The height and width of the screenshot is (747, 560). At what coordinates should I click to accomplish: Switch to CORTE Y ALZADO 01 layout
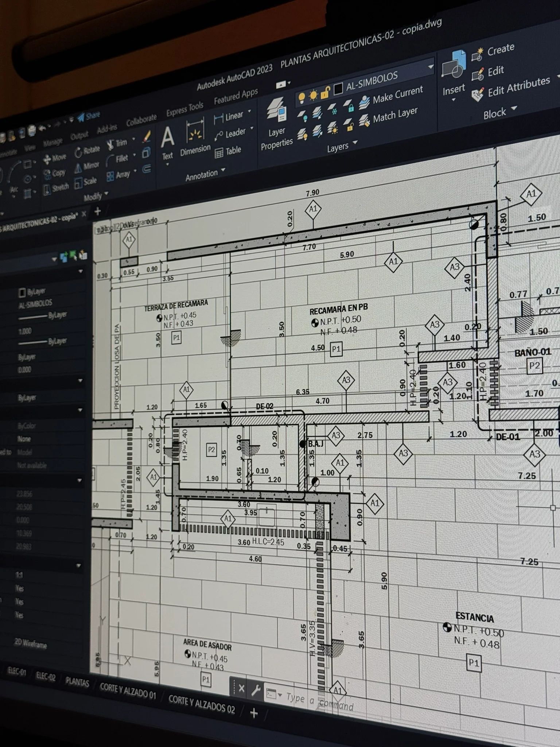128,690
